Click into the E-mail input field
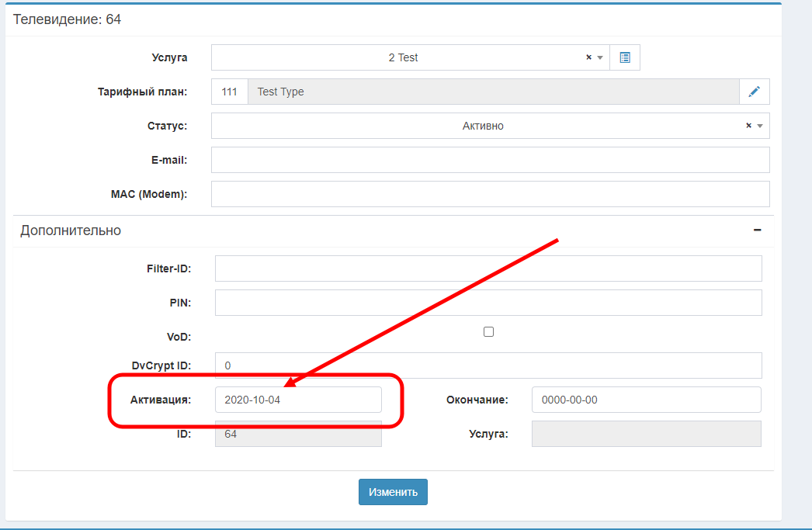The image size is (812, 530). [x=490, y=160]
